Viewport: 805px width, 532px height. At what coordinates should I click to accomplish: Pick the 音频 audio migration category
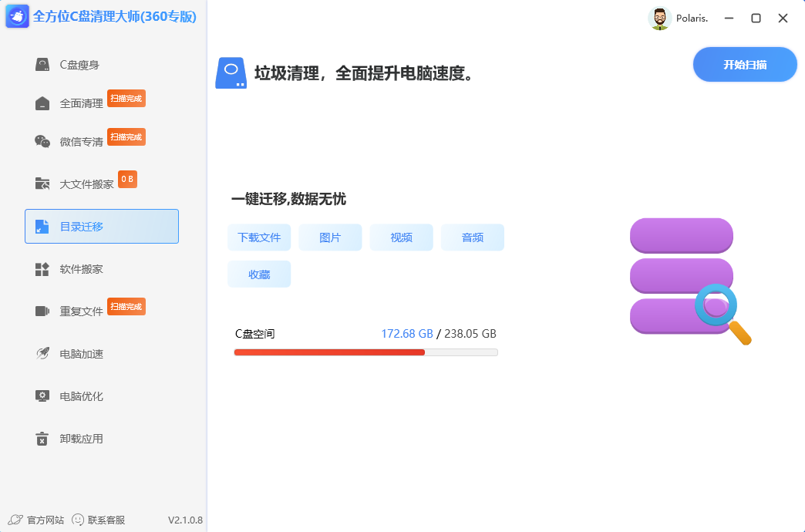tap(472, 237)
